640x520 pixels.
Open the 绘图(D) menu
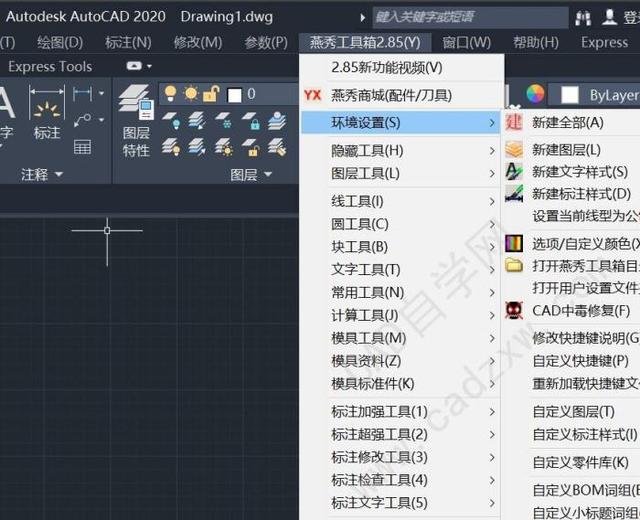(x=60, y=42)
